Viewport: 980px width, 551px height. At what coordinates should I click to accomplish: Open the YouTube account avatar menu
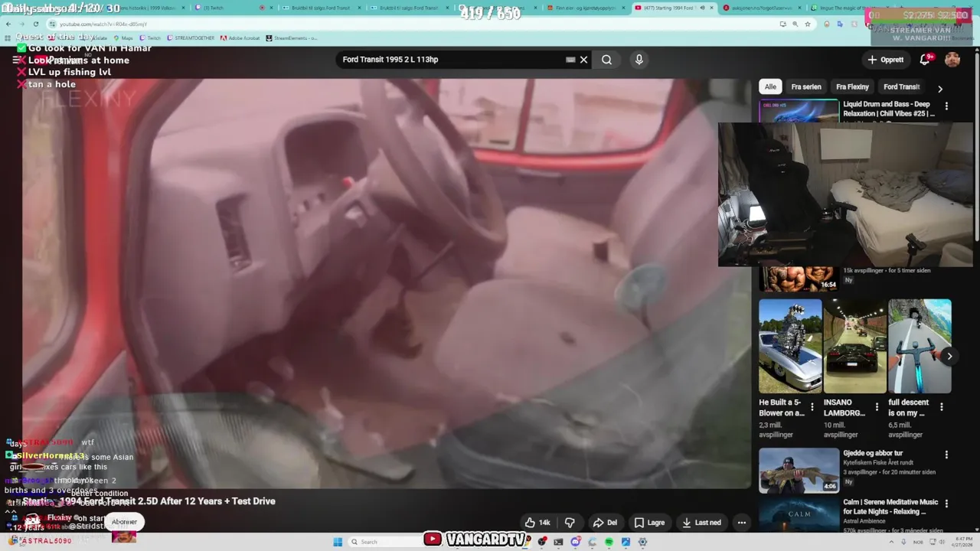coord(952,59)
